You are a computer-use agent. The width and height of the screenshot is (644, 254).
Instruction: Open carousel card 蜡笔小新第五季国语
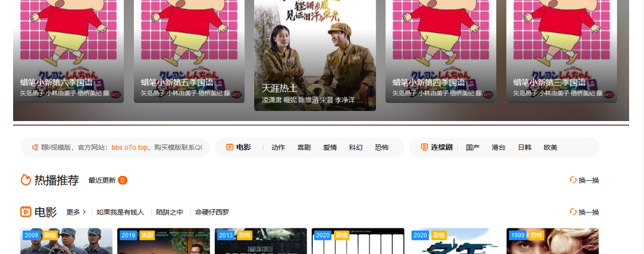tap(189, 51)
